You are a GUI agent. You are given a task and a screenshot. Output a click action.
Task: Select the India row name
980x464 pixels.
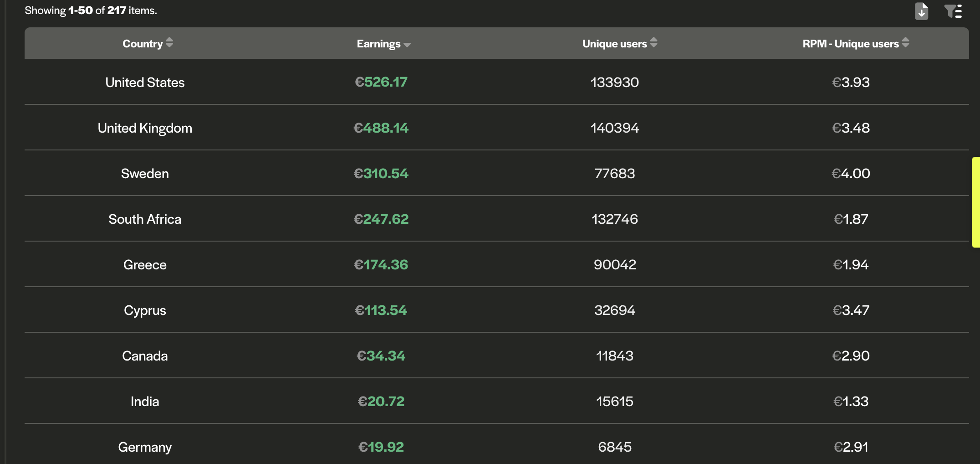[x=145, y=402]
